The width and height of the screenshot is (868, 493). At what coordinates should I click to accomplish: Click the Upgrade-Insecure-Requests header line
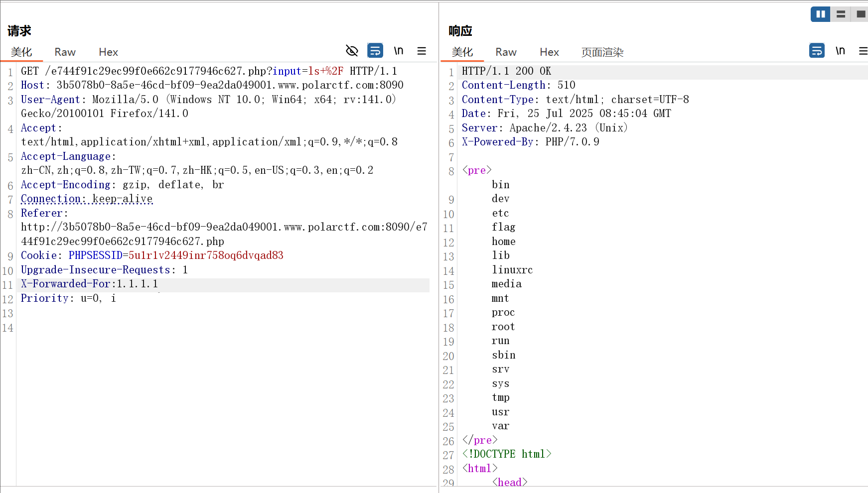coord(104,270)
